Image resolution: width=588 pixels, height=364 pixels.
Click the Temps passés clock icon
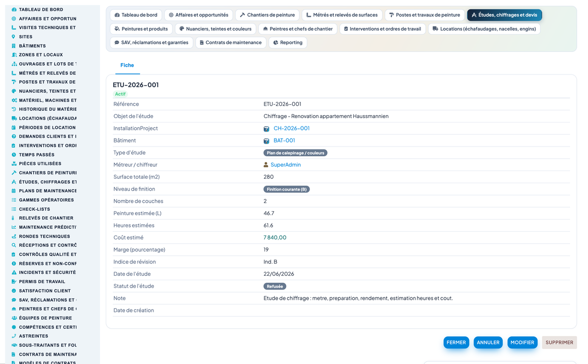click(x=14, y=154)
